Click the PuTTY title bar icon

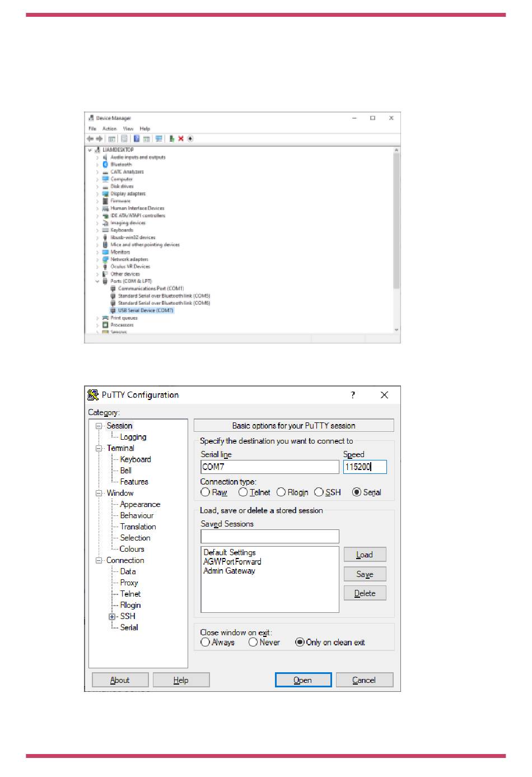click(93, 395)
